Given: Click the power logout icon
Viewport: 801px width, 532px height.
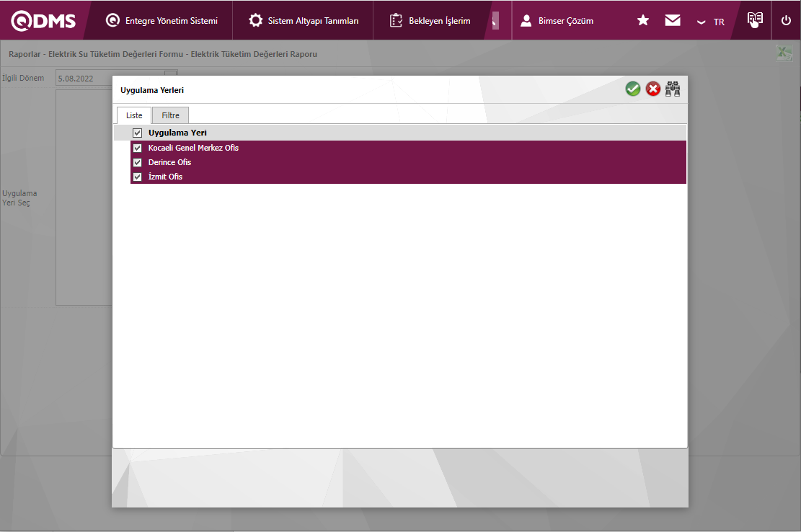Looking at the screenshot, I should 786,20.
